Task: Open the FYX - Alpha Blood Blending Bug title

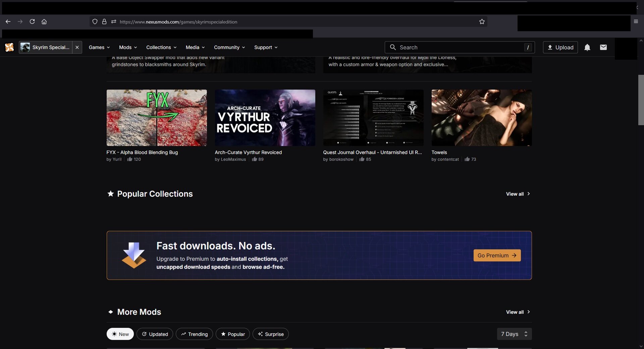Action: pyautogui.click(x=142, y=152)
